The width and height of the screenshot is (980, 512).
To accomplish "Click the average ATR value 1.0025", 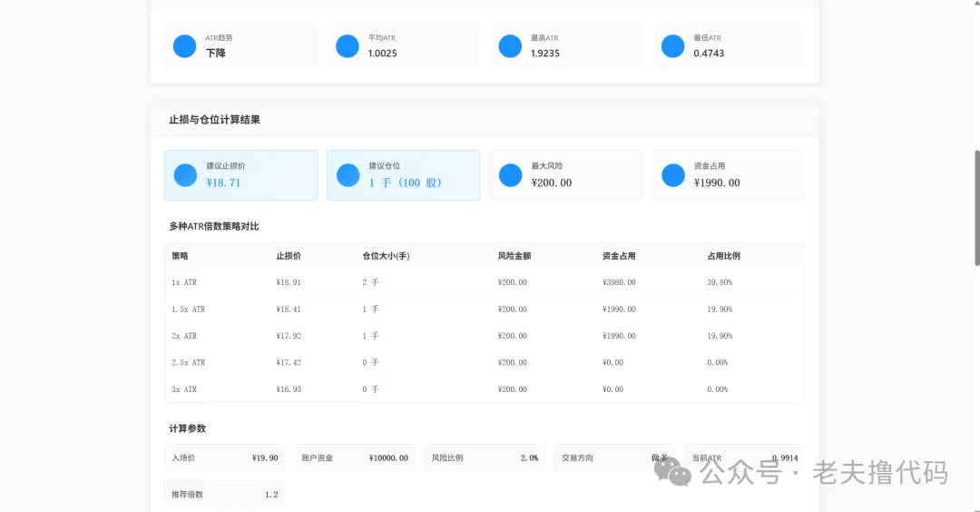I will 383,54.
